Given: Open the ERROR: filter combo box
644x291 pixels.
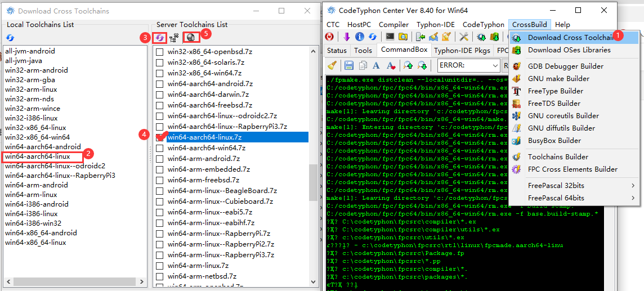Looking at the screenshot, I should [x=468, y=65].
